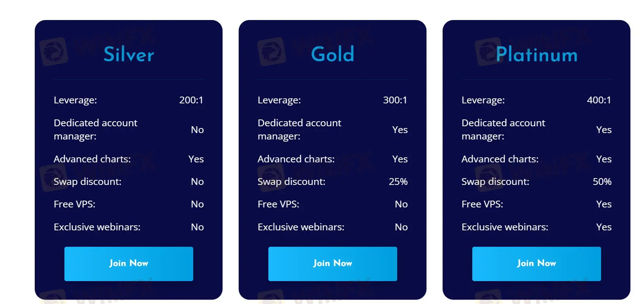
Task: Click Join Now on the Gold plan
Action: (332, 264)
